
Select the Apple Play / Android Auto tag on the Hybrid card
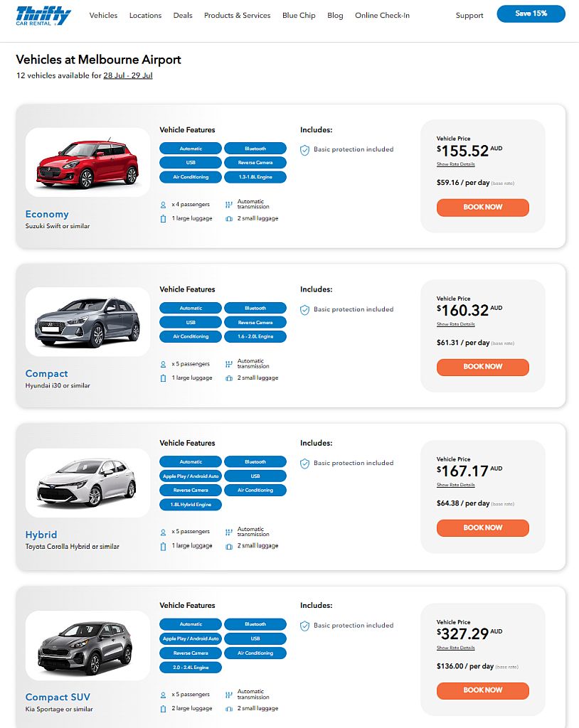[x=191, y=476]
